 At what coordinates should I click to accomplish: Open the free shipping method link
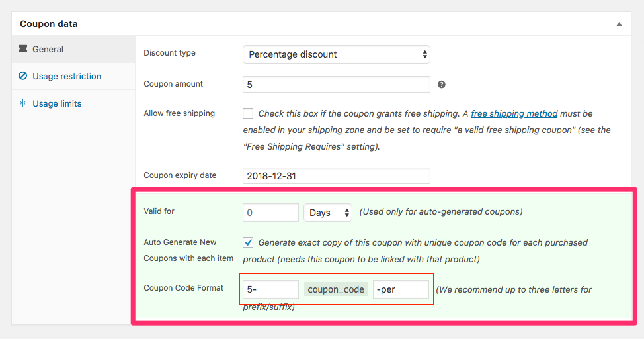click(514, 113)
